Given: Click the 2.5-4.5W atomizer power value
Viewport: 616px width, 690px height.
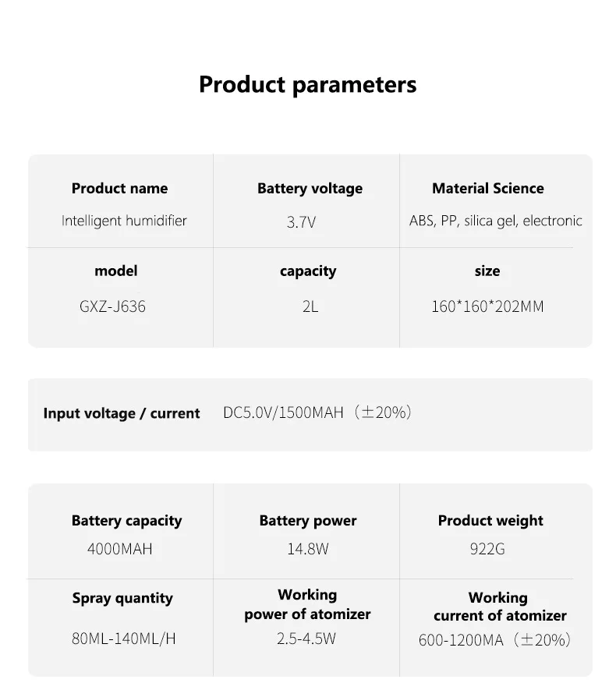Looking at the screenshot, I should pyautogui.click(x=306, y=639).
